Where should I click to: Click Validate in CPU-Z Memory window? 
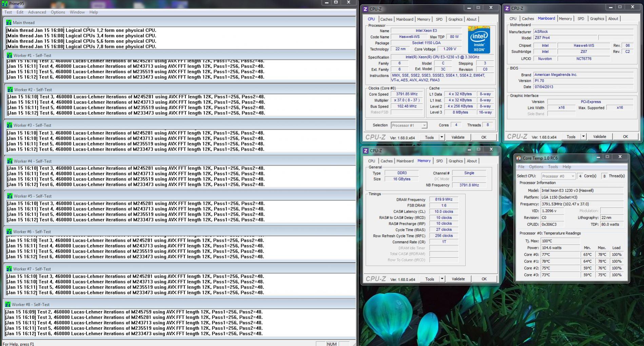(x=458, y=279)
